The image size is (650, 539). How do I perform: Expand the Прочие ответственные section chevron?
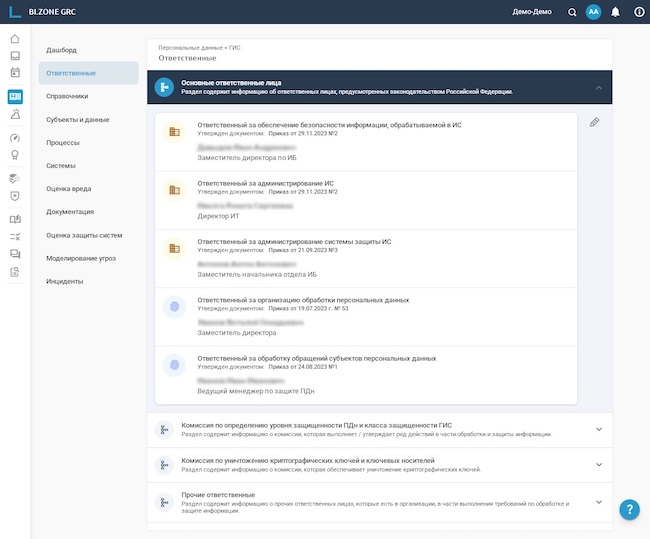pos(599,502)
